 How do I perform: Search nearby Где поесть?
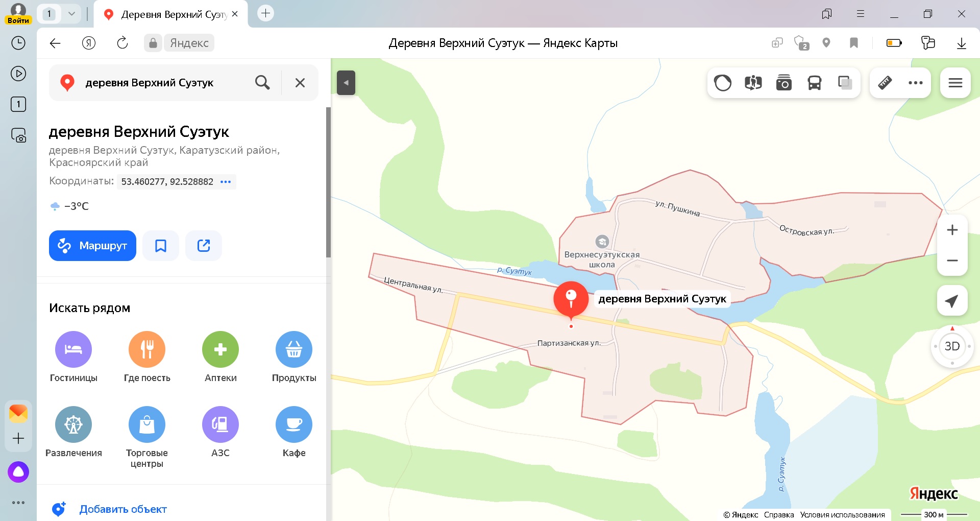[x=147, y=357]
